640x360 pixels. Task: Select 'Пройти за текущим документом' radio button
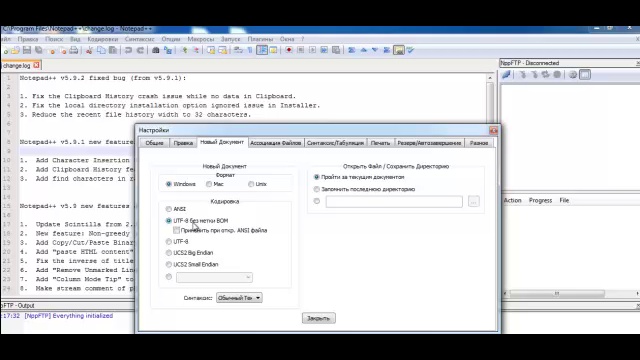(316, 177)
